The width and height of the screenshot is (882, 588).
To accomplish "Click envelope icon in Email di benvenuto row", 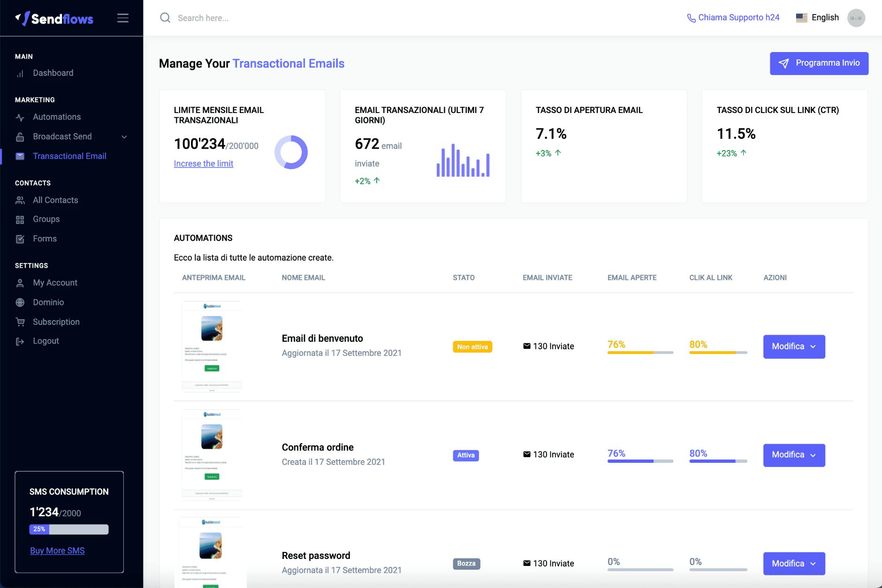I will tap(527, 346).
